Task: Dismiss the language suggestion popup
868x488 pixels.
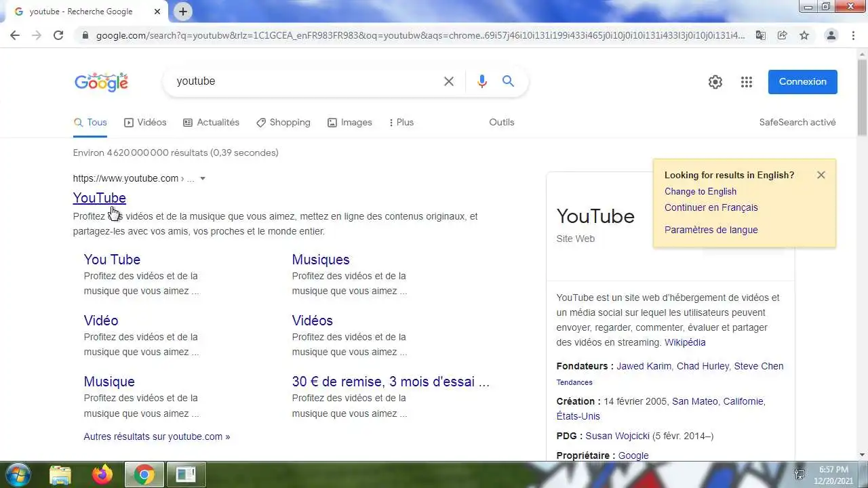Action: point(821,175)
